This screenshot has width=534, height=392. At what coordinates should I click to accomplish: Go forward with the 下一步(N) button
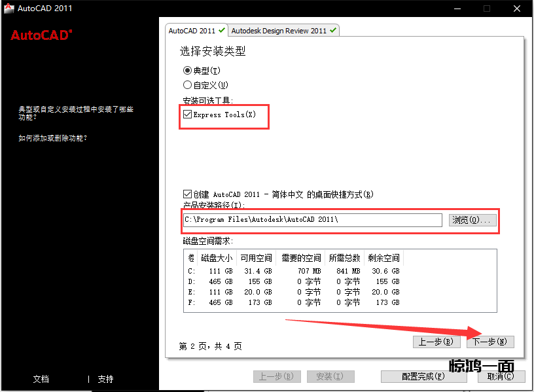pos(490,342)
